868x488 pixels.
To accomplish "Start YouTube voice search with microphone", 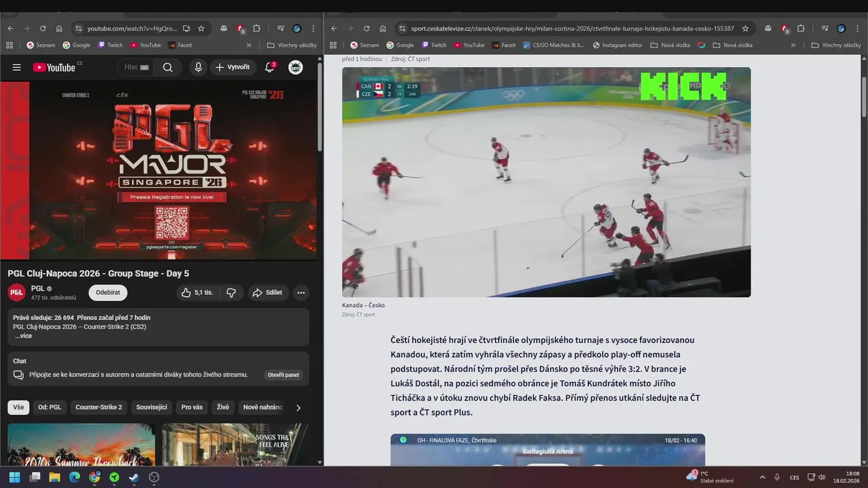I will pos(198,67).
